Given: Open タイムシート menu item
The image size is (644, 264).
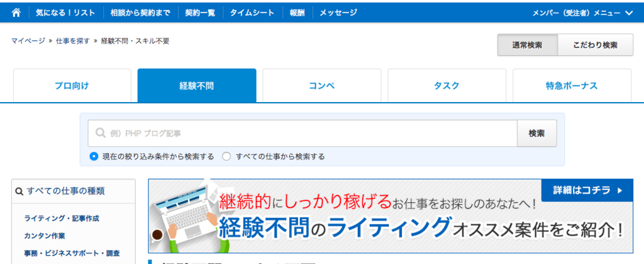Looking at the screenshot, I should 252,13.
